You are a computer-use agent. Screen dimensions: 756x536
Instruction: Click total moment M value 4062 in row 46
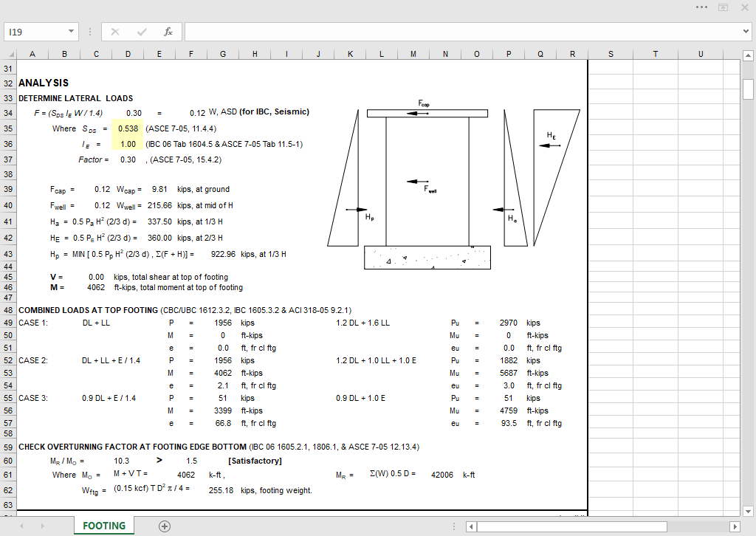point(96,287)
